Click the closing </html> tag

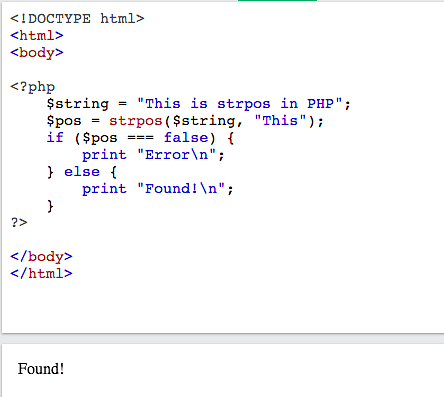(x=41, y=274)
